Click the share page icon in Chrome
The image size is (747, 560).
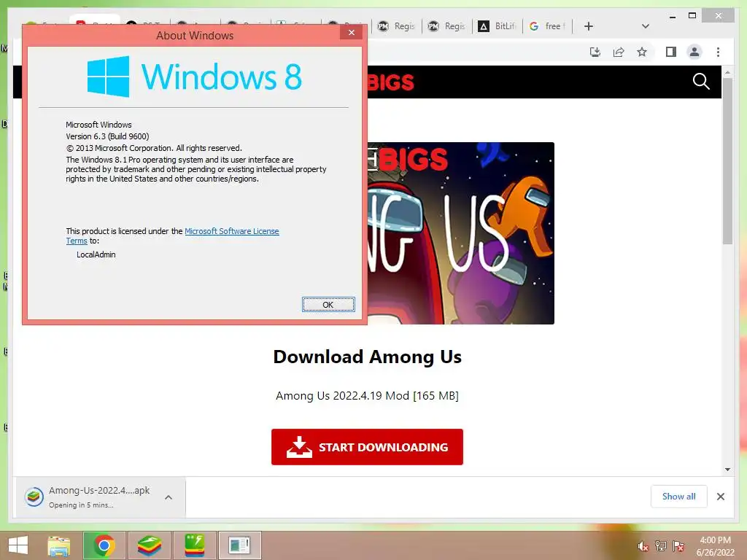pyautogui.click(x=619, y=52)
